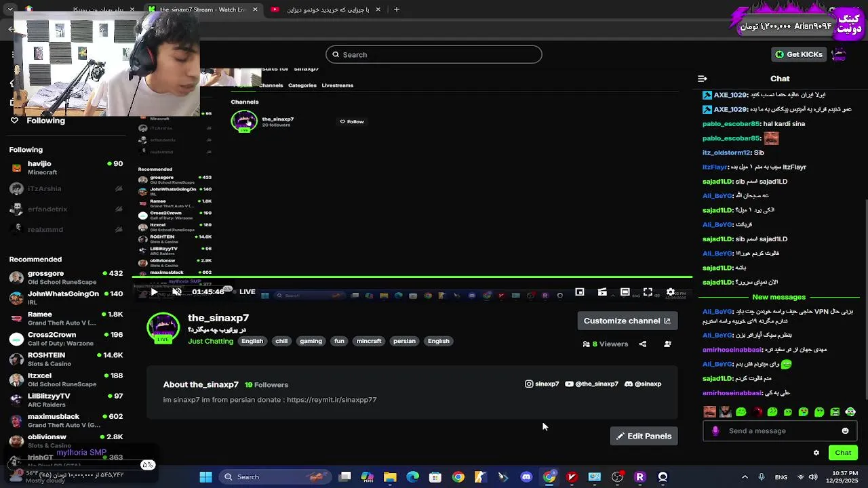This screenshot has height=488, width=868.
Task: Open File Explorer from the taskbar
Action: [390, 476]
